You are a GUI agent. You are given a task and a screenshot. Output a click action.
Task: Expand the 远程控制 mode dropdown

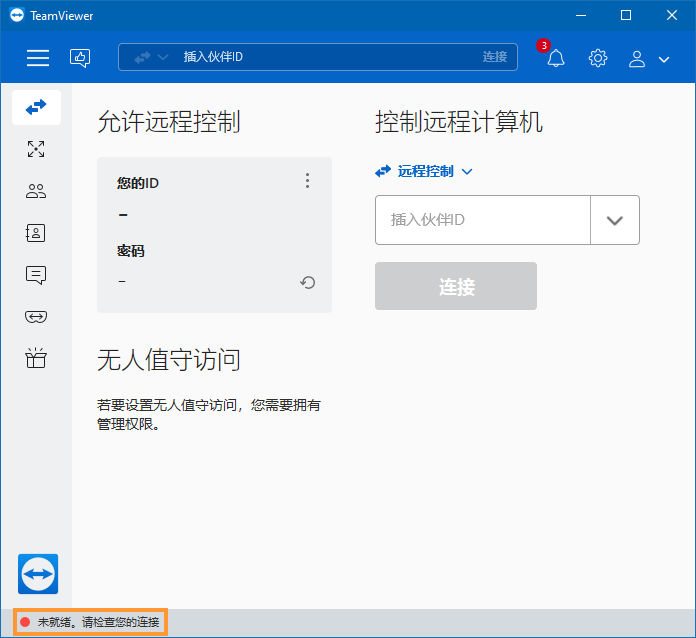424,171
